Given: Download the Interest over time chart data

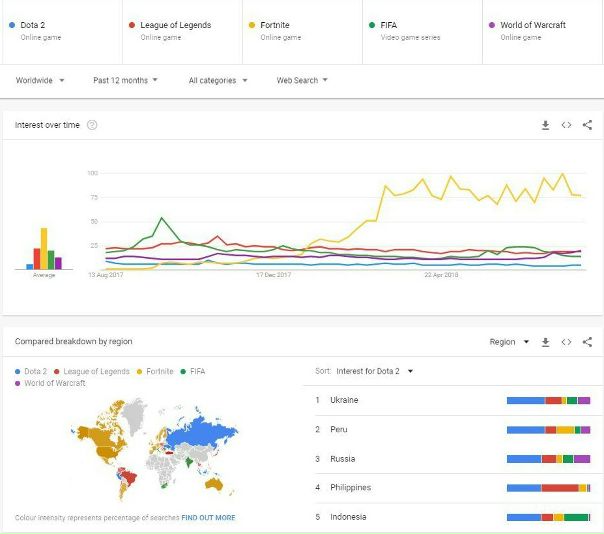Looking at the screenshot, I should click(x=546, y=125).
